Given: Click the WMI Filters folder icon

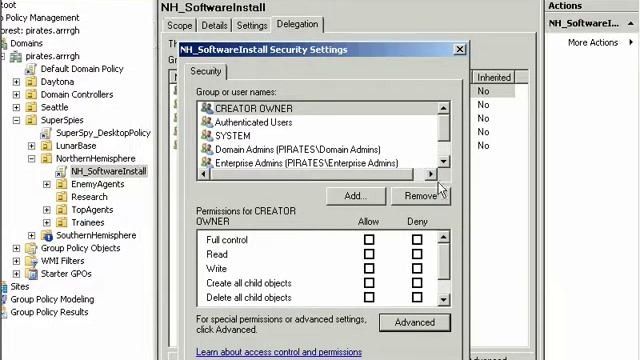Looking at the screenshot, I should pos(31,261).
